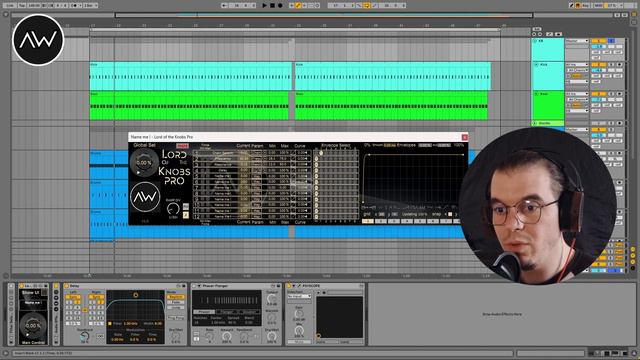Solo the Bass track
This screenshot has width=640, height=360.
[x=611, y=94]
